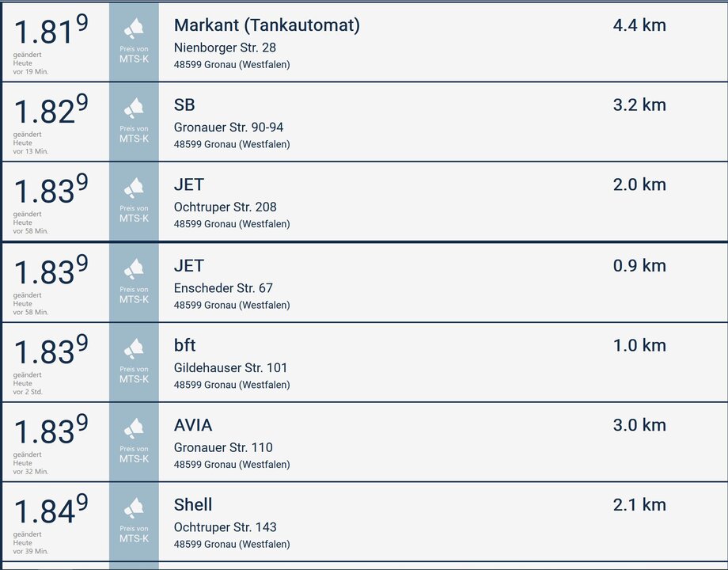Click megaphone icon for JET Ochtruper Str. 208
This screenshot has height=570, width=728.
[x=134, y=188]
